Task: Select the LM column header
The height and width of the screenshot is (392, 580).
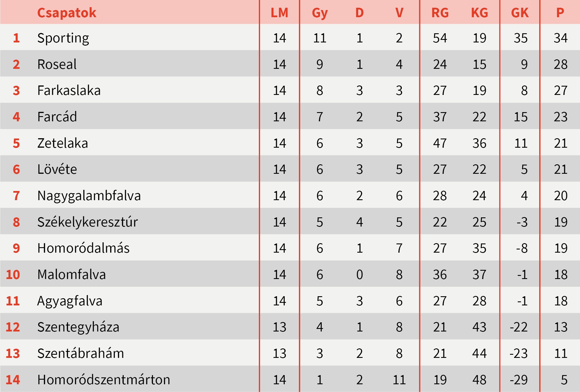Action: click(279, 13)
